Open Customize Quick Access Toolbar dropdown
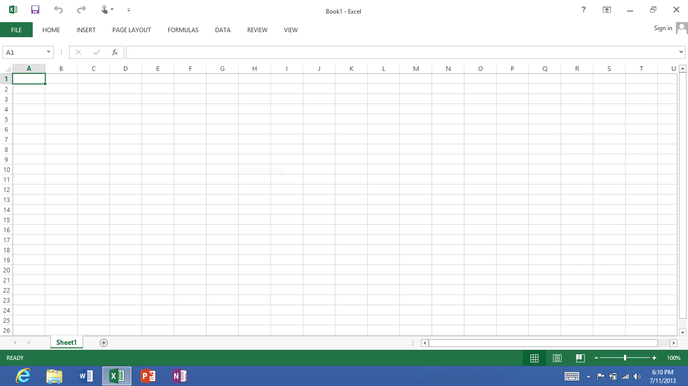688x386 pixels. (x=129, y=10)
